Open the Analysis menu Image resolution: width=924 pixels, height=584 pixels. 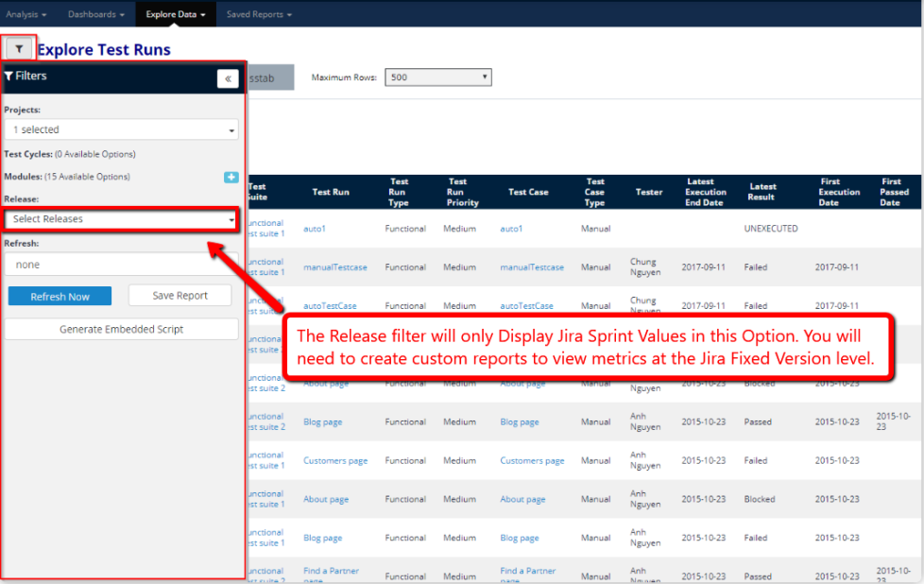coord(26,14)
